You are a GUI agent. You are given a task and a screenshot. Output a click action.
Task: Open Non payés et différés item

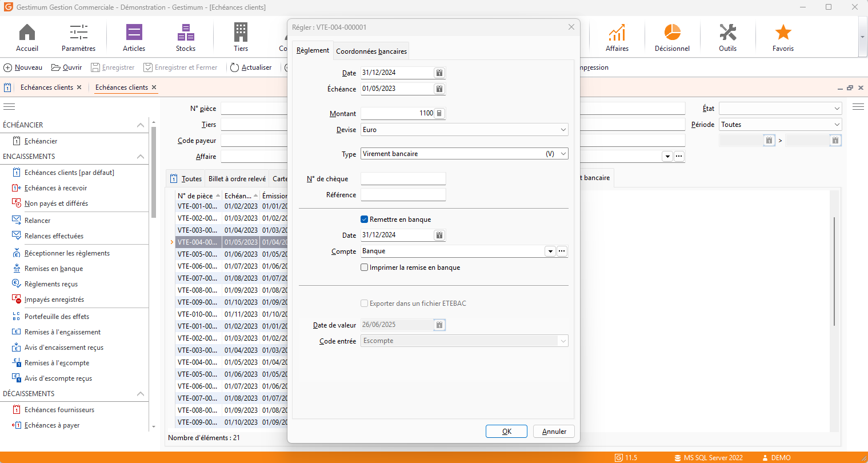tap(56, 203)
